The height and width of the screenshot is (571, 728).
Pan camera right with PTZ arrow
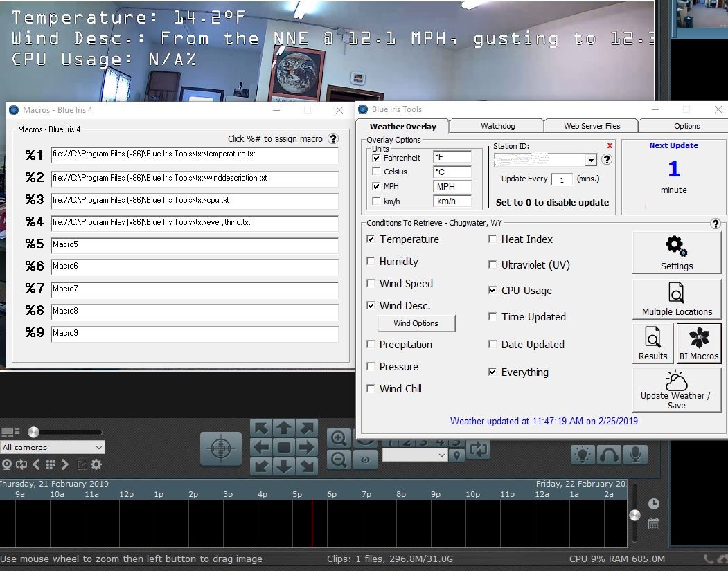click(x=307, y=448)
